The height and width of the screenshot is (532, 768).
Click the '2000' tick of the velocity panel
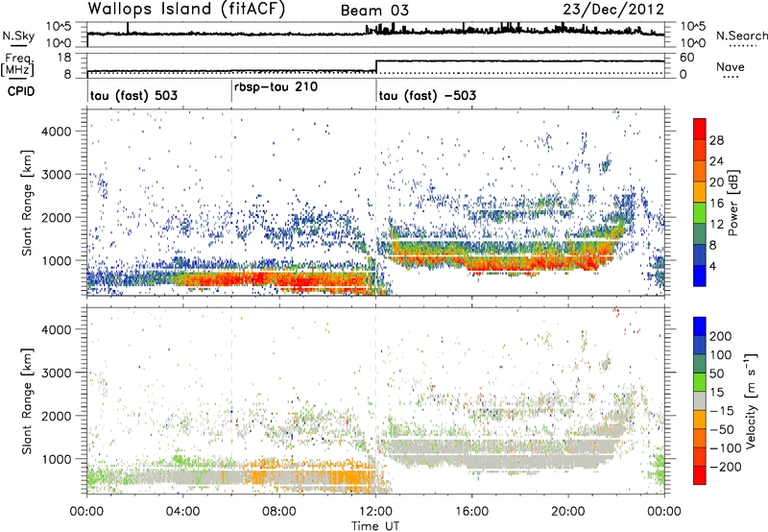tap(56, 416)
